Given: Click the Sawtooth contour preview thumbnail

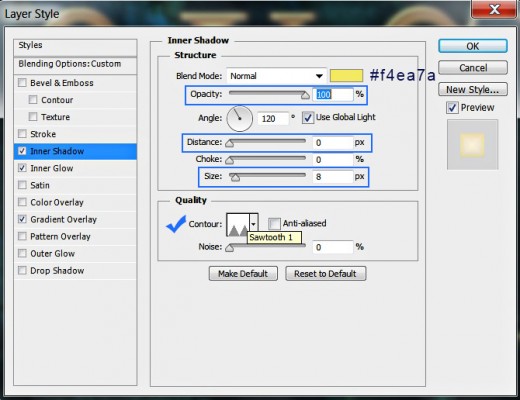Looking at the screenshot, I should click(x=238, y=225).
